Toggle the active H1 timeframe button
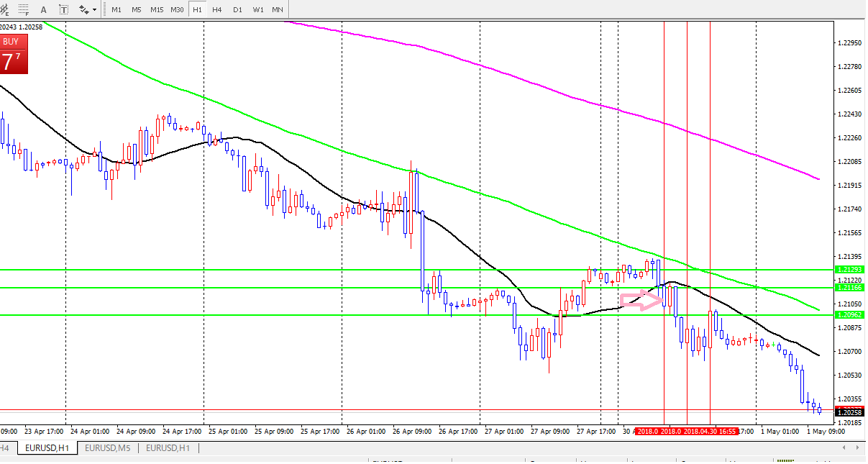Image resolution: width=868 pixels, height=464 pixels. [197, 10]
